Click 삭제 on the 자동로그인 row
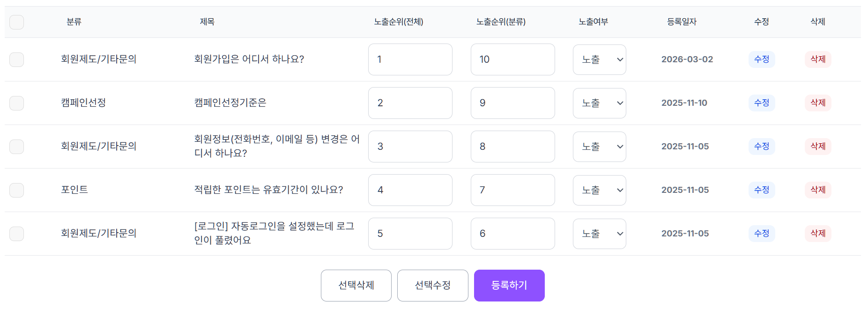Screen dimensions: 868x316 (818, 234)
